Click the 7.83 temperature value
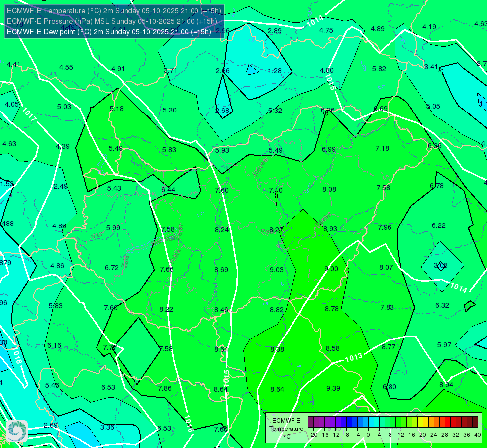487x448 pixels. (387, 307)
